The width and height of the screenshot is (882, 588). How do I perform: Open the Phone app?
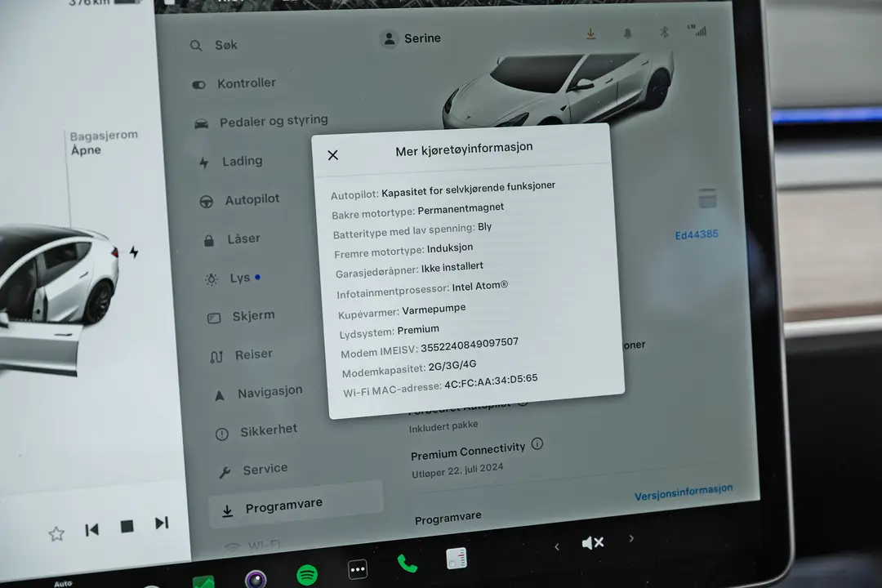(408, 563)
